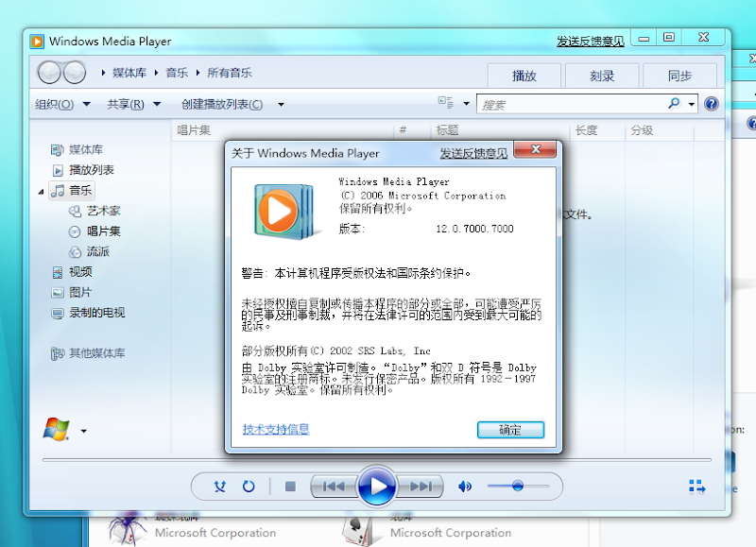The height and width of the screenshot is (547, 756).
Task: Expand the search options dropdown arrow
Action: point(692,104)
